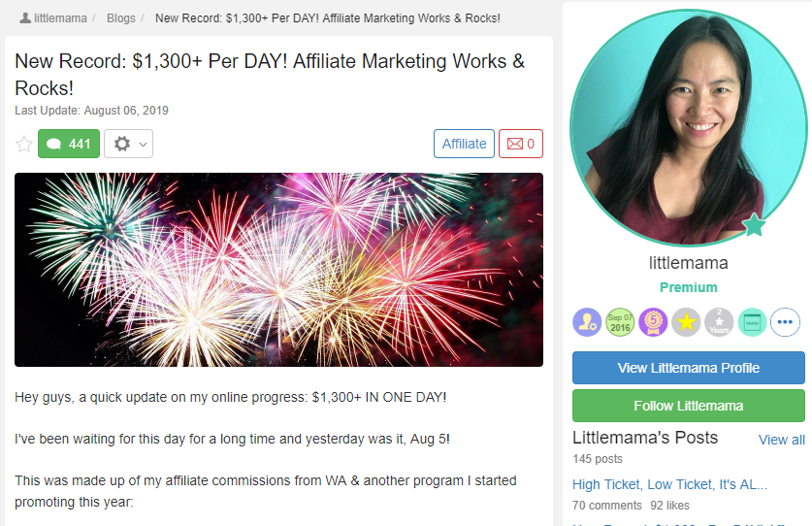
Task: Click the grey 2 Years badge
Action: 719,322
